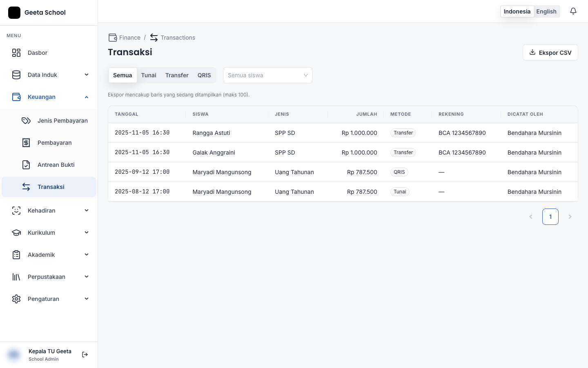Expand Data Induk menu chevron
Viewport: 588px width, 368px height.
click(x=87, y=74)
